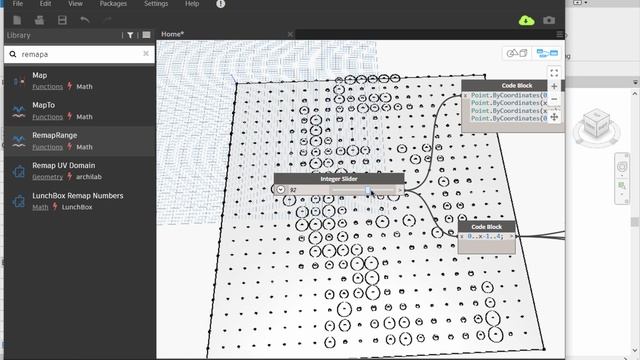The width and height of the screenshot is (640, 360).
Task: Click Geometry link under Remap UV Domain
Action: point(47,177)
